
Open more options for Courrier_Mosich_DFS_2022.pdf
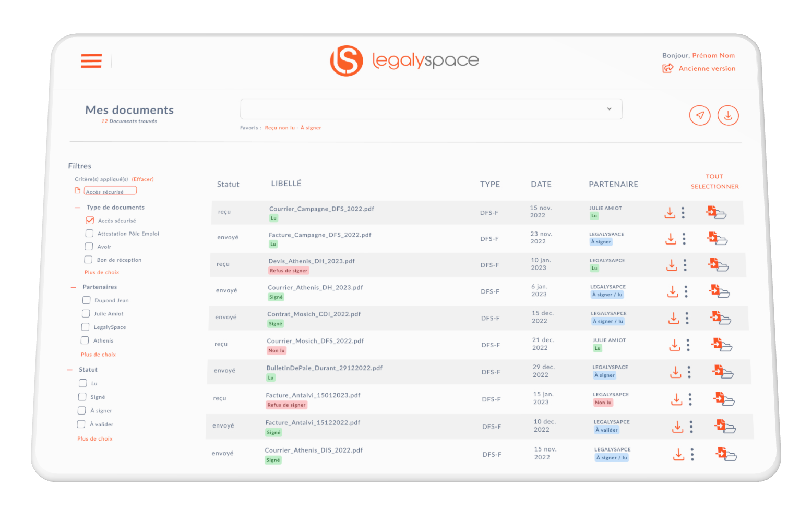point(688,345)
